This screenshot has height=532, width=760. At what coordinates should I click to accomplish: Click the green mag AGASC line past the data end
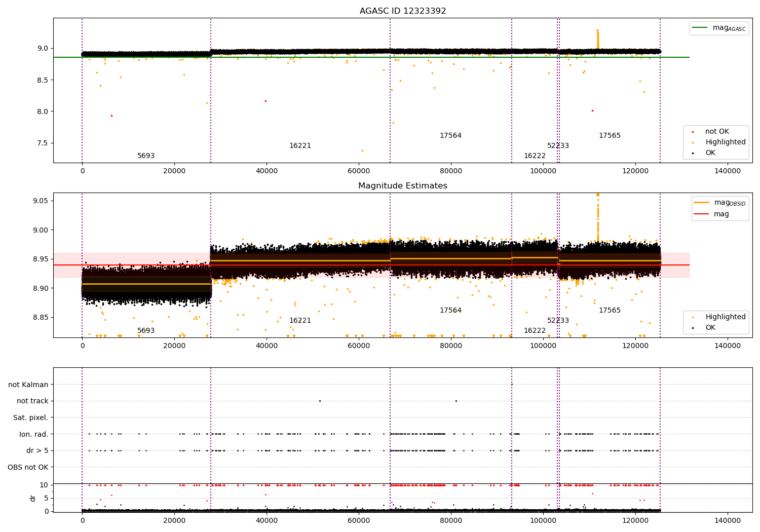(675, 57)
